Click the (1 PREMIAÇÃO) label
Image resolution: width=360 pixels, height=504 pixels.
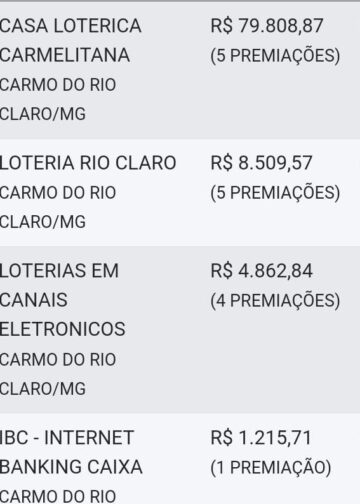[x=271, y=467]
